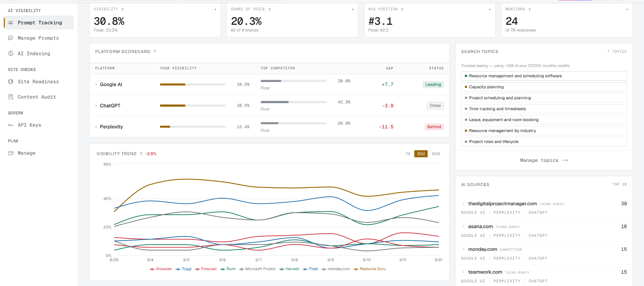Open the Avg Position dropdown arrow

(x=490, y=10)
